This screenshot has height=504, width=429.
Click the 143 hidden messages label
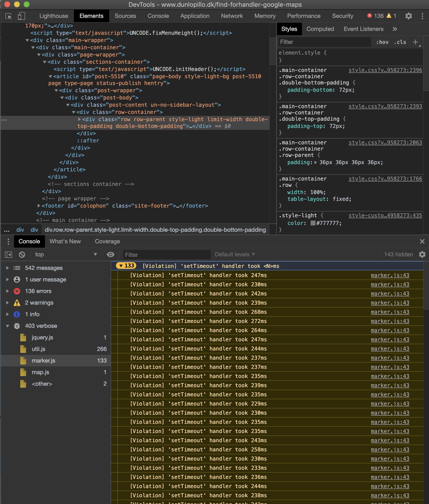(398, 254)
